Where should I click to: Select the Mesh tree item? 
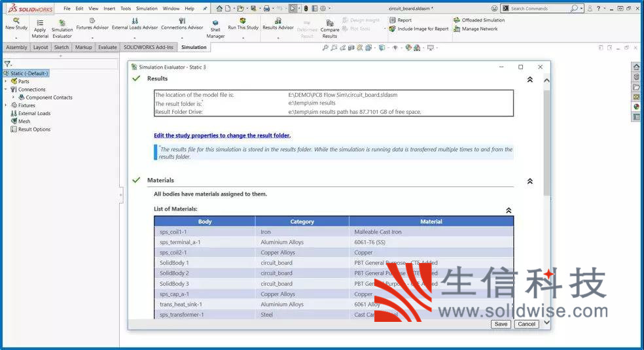tap(20, 121)
